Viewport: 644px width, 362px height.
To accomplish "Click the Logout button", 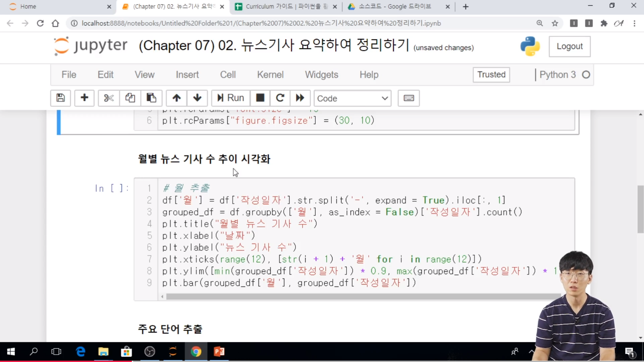I will click(570, 46).
